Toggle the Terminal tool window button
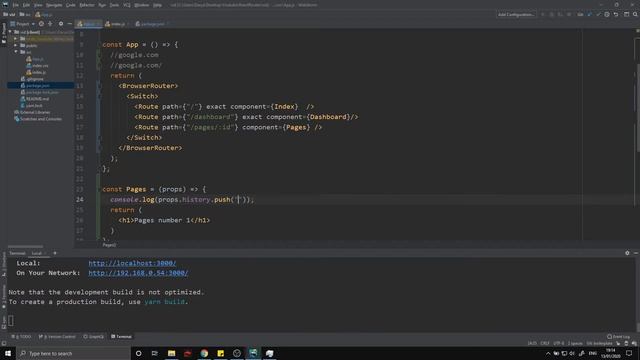The height and width of the screenshot is (360, 640). (x=121, y=337)
